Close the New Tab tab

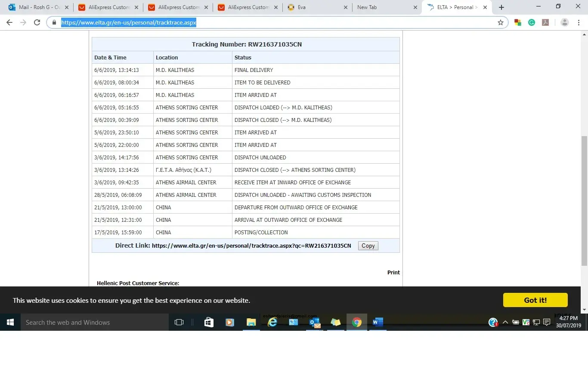tap(415, 7)
